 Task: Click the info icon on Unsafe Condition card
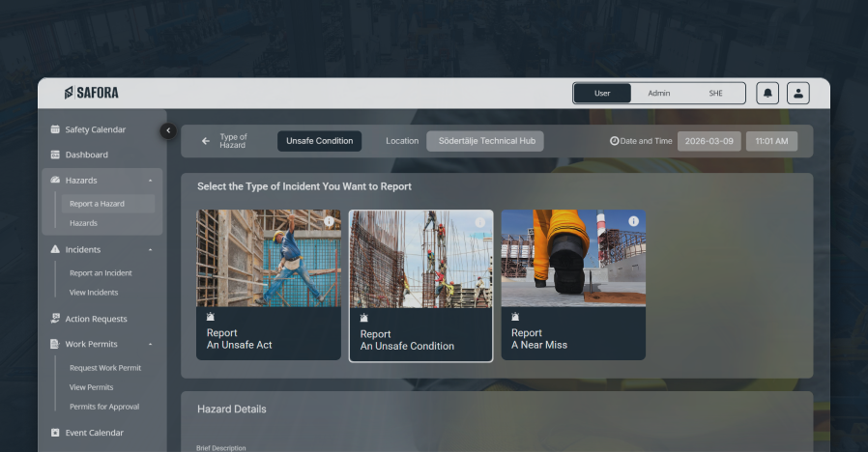tap(480, 222)
